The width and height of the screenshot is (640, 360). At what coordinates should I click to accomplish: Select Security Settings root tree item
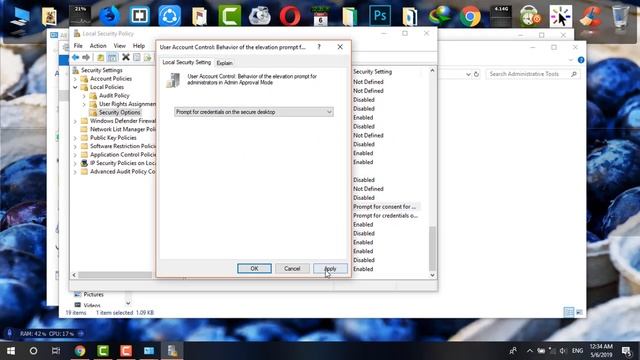(x=101, y=70)
